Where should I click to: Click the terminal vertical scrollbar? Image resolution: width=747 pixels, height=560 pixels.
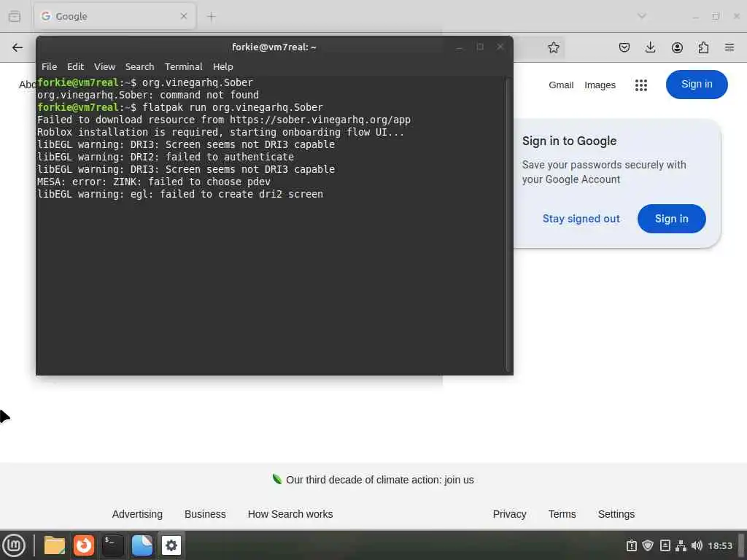tap(508, 224)
